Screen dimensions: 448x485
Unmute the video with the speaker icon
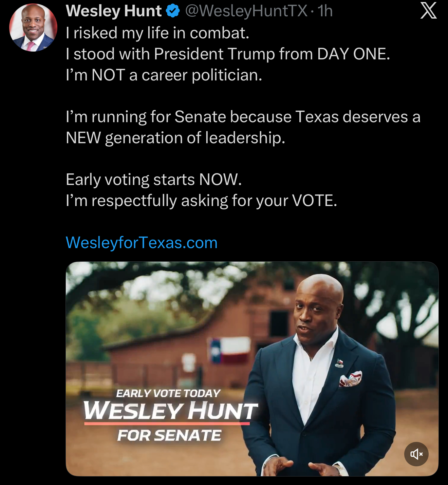tap(416, 454)
